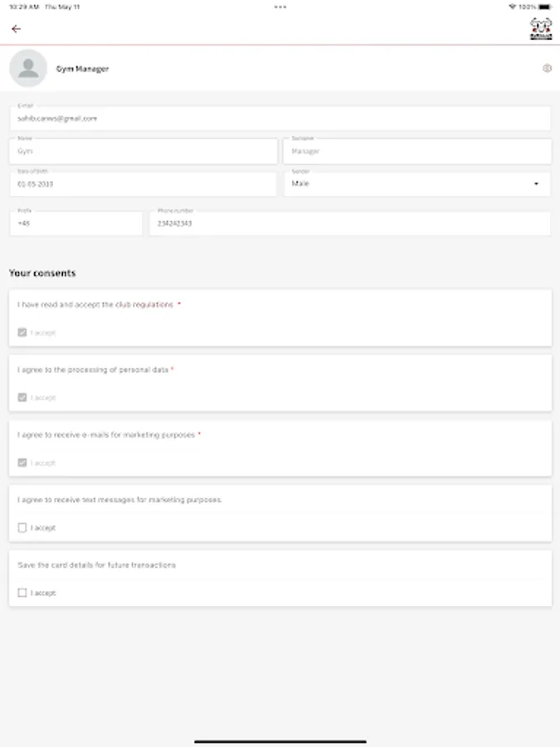Toggle club regulations accept checkbox
This screenshot has width=560, height=747.
[x=22, y=333]
